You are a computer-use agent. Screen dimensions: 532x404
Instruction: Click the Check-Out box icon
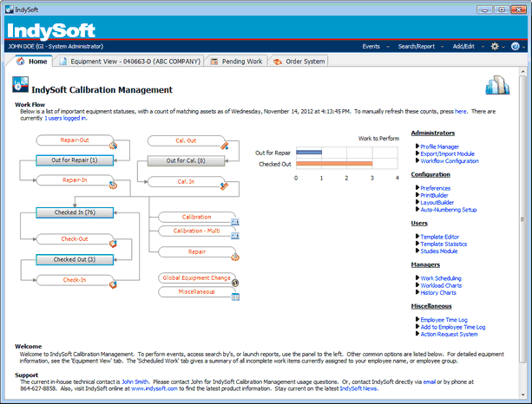[111, 245]
